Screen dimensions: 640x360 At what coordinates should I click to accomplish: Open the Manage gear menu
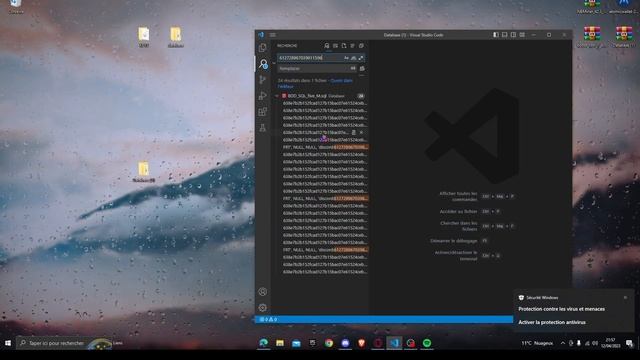(263, 307)
